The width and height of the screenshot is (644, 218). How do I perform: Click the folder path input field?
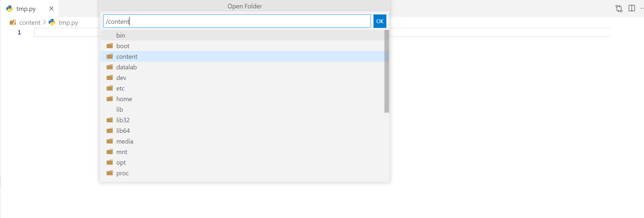click(237, 21)
